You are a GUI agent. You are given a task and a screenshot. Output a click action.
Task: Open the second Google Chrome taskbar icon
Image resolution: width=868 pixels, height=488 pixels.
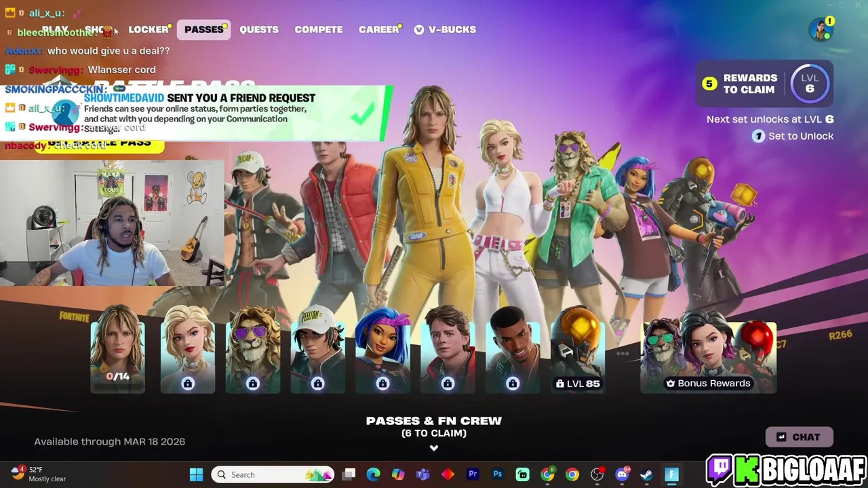pyautogui.click(x=572, y=474)
